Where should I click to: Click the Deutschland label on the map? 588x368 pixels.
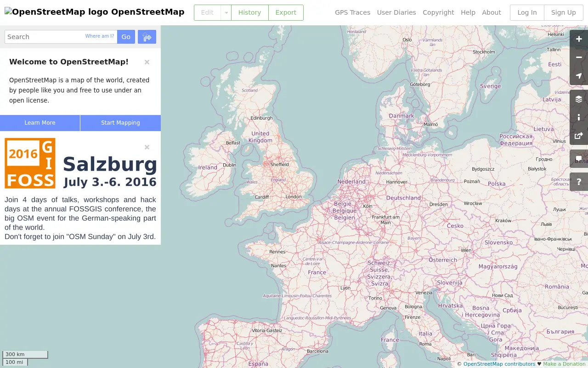403,198
